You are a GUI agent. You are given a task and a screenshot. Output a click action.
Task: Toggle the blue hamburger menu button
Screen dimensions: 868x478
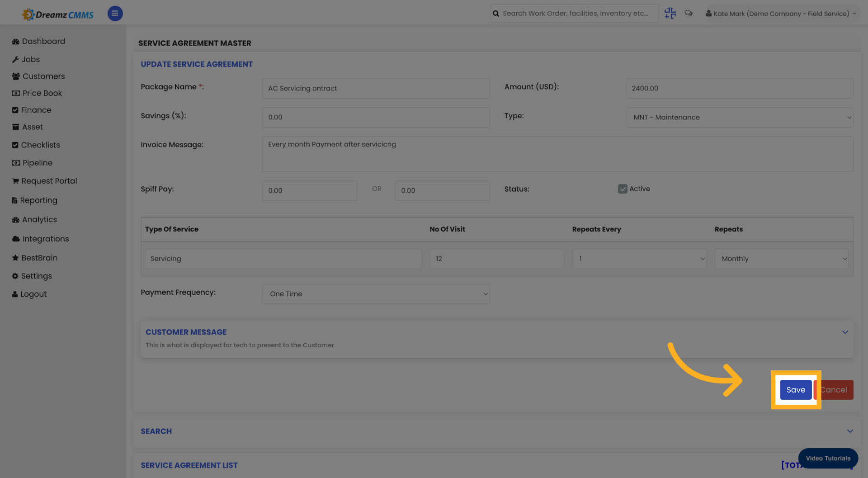(x=115, y=14)
